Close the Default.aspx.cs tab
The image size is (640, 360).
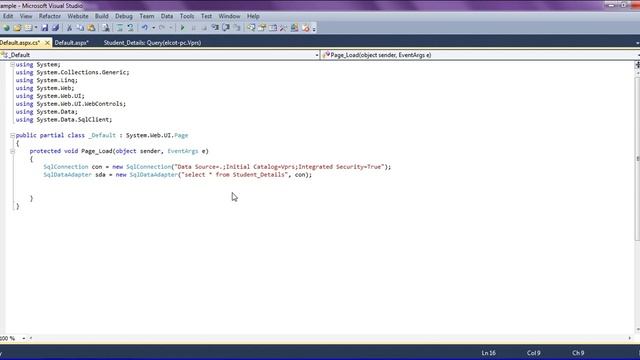(x=47, y=43)
